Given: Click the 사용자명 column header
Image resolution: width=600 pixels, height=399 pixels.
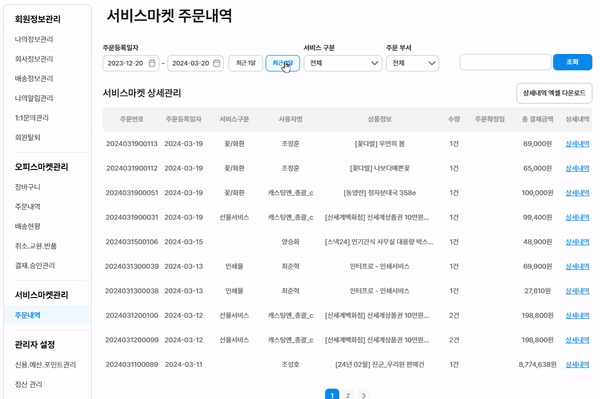Looking at the screenshot, I should (x=290, y=119).
